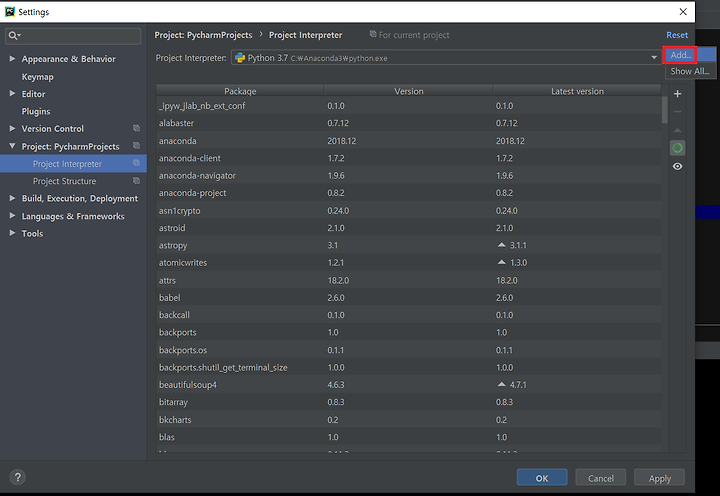Viewport: 720px width, 496px height.
Task: Click the search magnifier icon in settings
Action: pos(12,35)
